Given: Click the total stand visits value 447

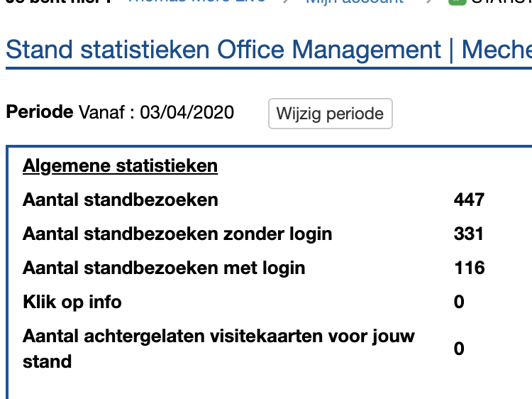Looking at the screenshot, I should 469,199.
